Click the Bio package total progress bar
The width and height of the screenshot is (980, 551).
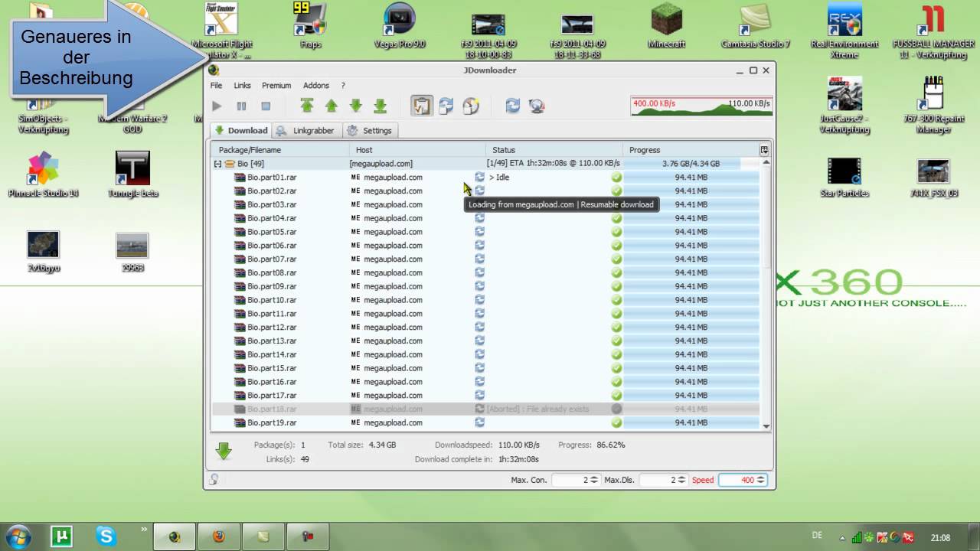coord(691,164)
